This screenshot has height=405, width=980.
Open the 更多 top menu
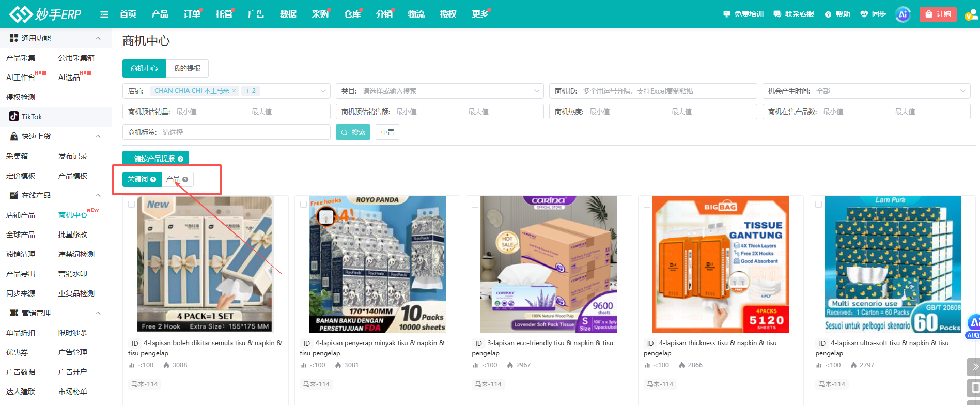click(x=480, y=14)
